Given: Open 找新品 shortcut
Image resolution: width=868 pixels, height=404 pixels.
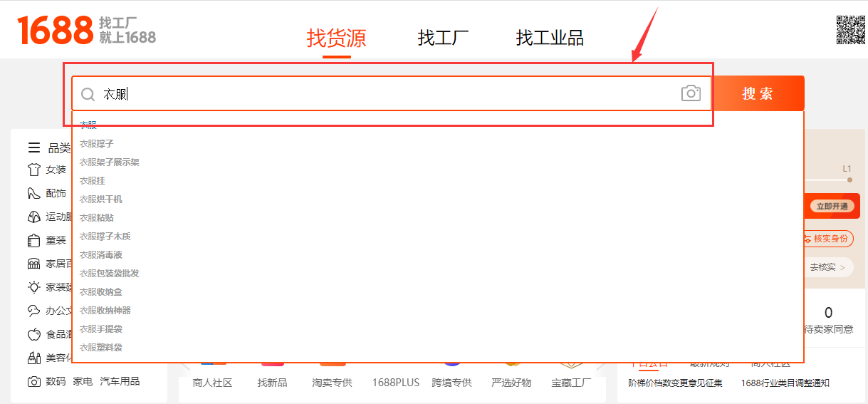Looking at the screenshot, I should [x=272, y=383].
